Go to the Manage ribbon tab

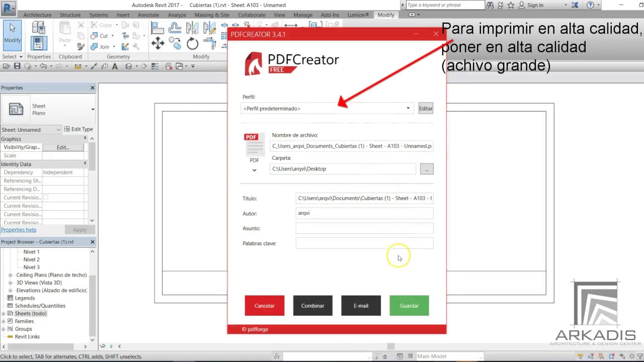303,15
